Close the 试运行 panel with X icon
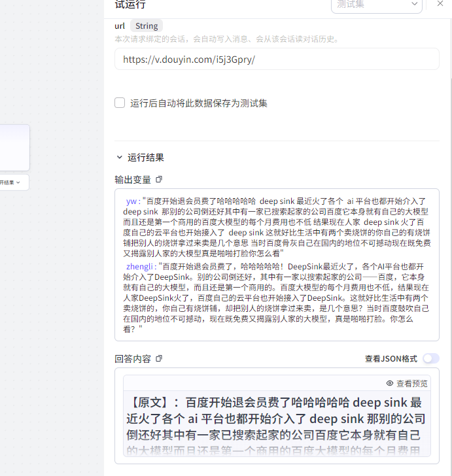Image resolution: width=452 pixels, height=476 pixels. click(440, 4)
